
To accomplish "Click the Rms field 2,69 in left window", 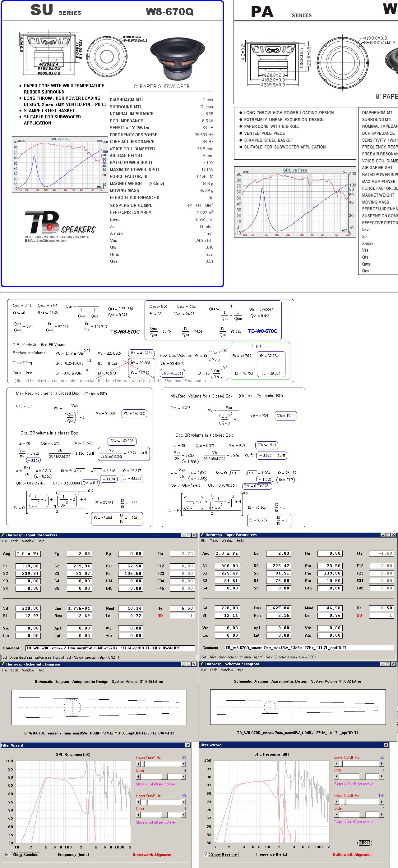I will pyautogui.click(x=79, y=616).
